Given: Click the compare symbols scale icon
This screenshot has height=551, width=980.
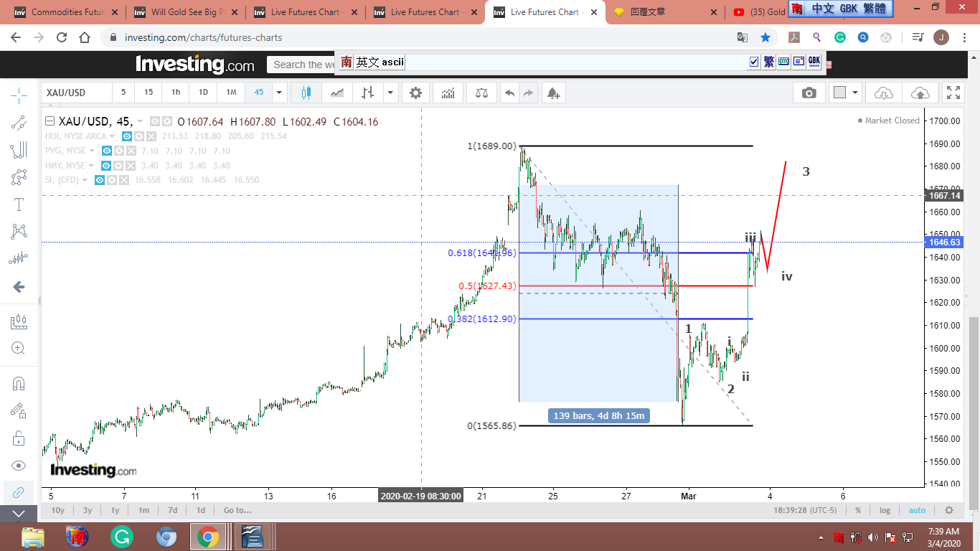Looking at the screenshot, I should [481, 93].
